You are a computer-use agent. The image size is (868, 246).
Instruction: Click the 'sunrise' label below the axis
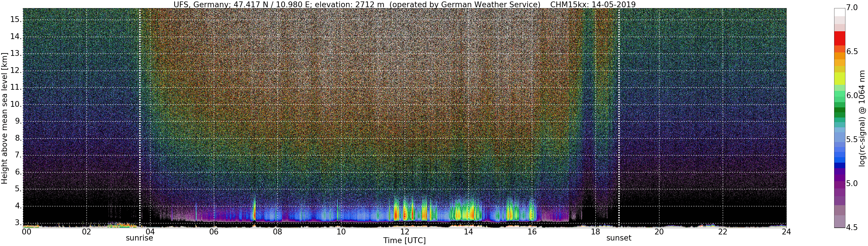coord(139,238)
